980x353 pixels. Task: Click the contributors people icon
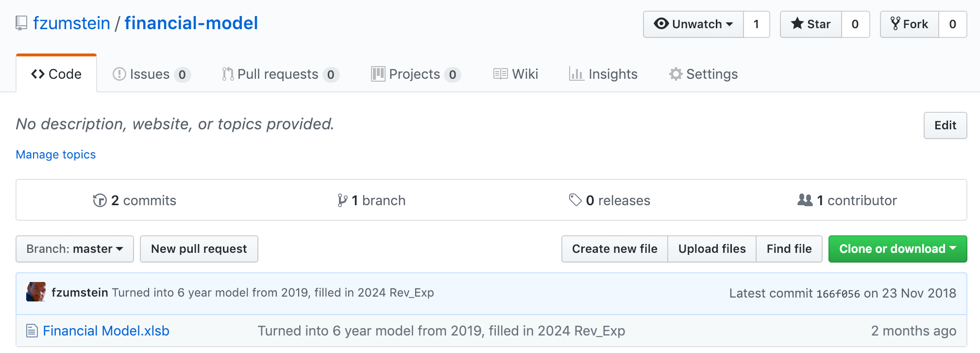point(805,200)
